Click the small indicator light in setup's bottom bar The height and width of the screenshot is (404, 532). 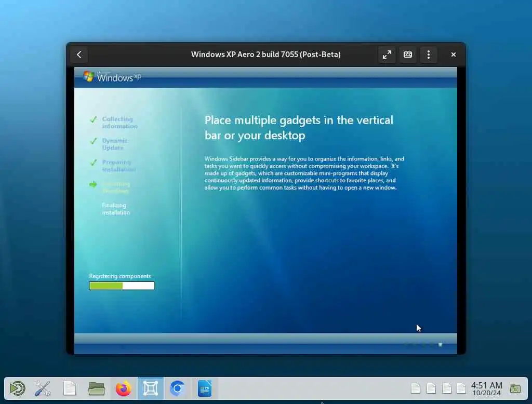[x=441, y=345]
